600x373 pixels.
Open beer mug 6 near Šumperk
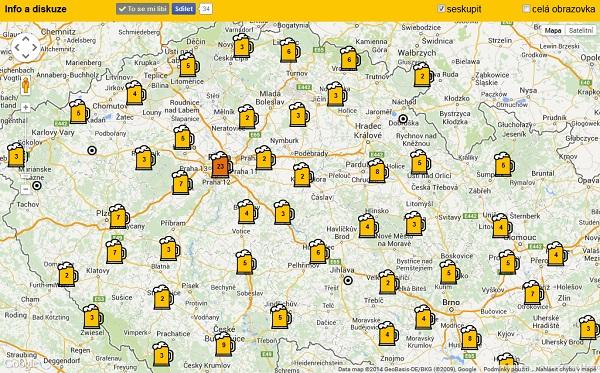coord(504,165)
